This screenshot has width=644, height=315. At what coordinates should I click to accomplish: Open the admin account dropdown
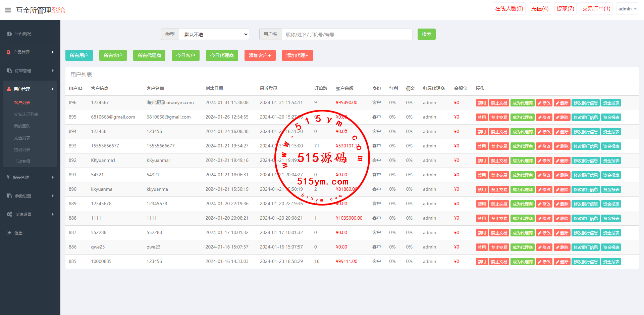click(x=627, y=9)
